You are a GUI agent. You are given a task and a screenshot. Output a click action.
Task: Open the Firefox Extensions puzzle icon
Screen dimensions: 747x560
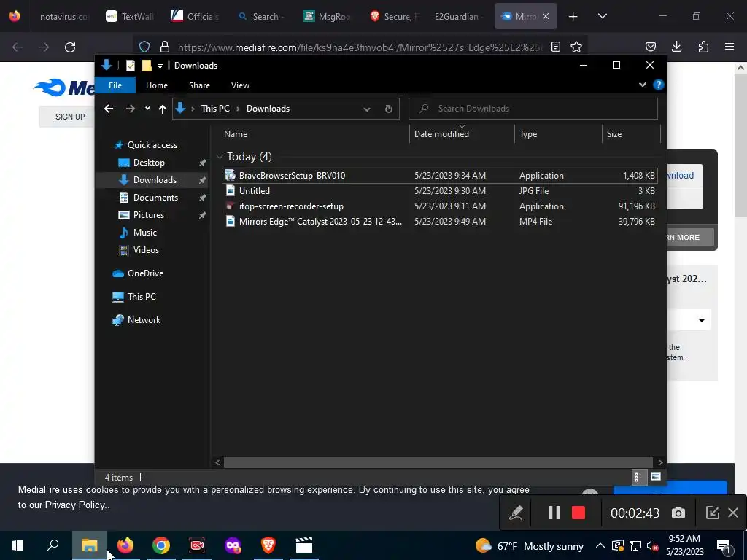click(703, 47)
